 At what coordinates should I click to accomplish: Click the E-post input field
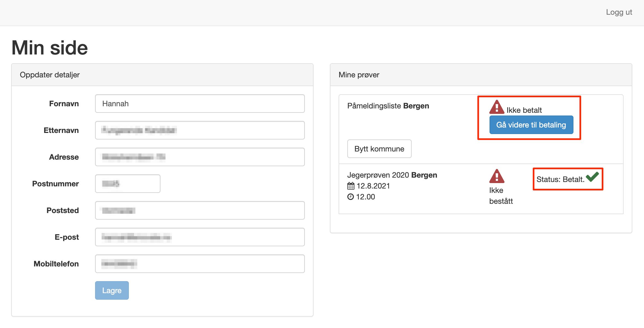(200, 237)
